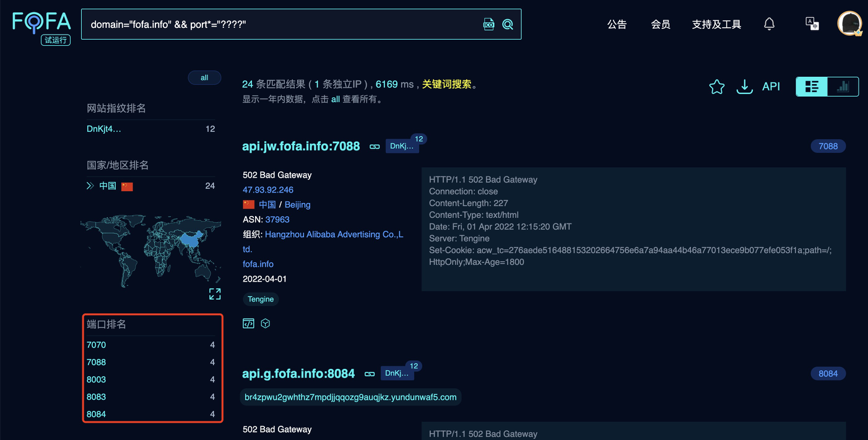Star this search query as favorite
Viewport: 868px width, 440px height.
tap(716, 87)
